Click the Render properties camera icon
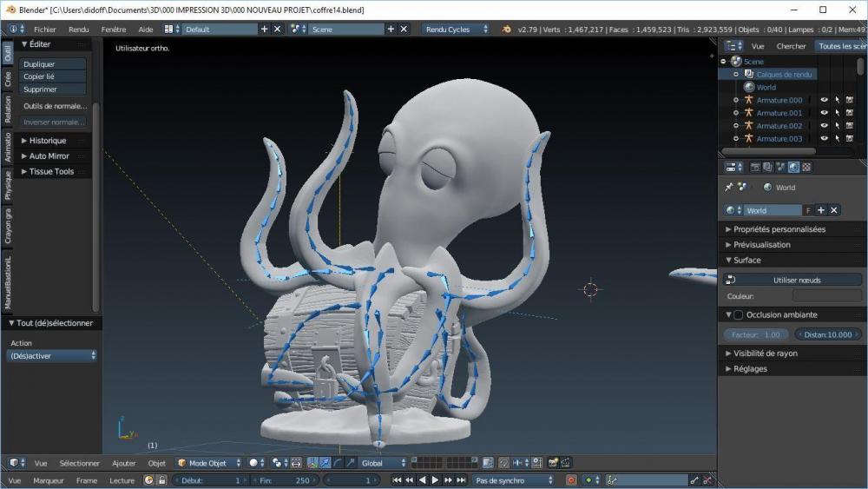The image size is (868, 489). (755, 167)
